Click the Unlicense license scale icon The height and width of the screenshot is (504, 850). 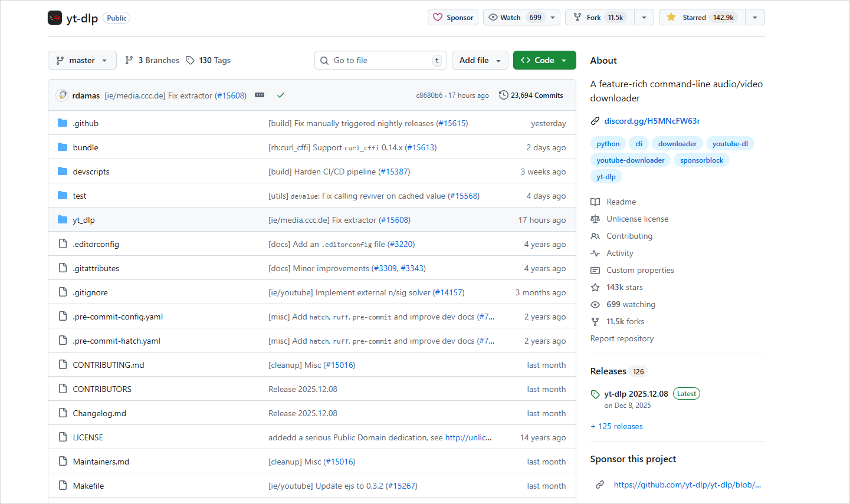pos(595,219)
